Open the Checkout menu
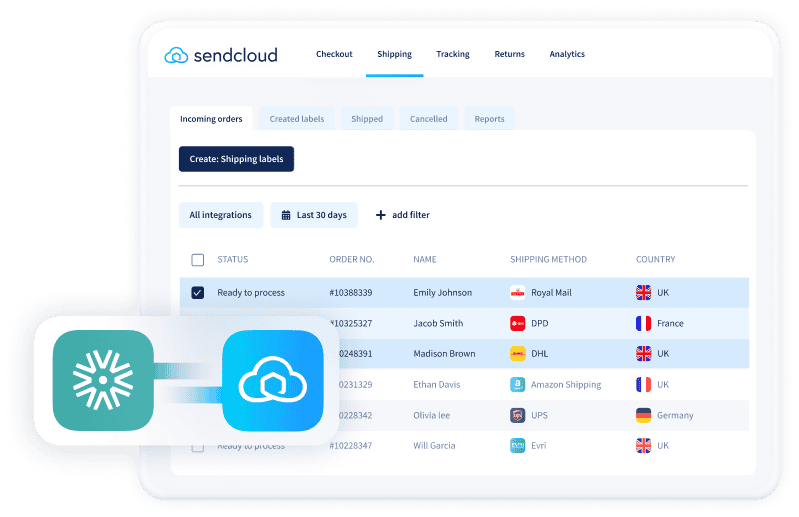This screenshot has width=799, height=517. point(334,54)
